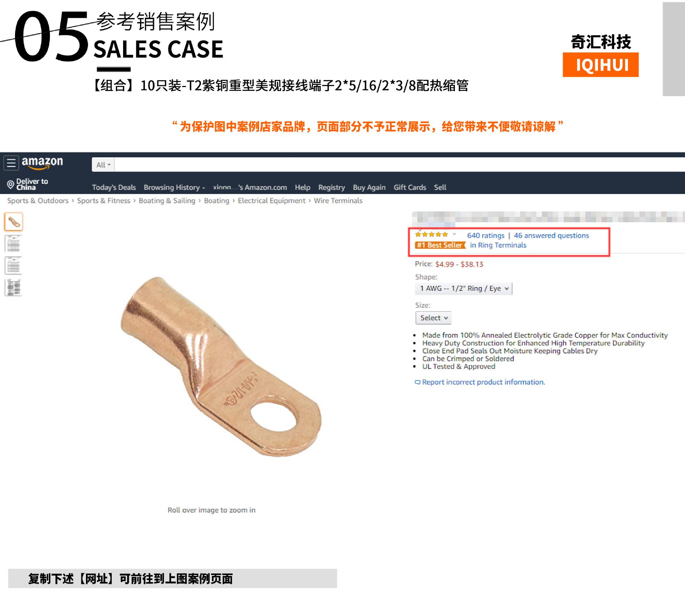Open Gift Cards in navigation bar

coord(410,187)
